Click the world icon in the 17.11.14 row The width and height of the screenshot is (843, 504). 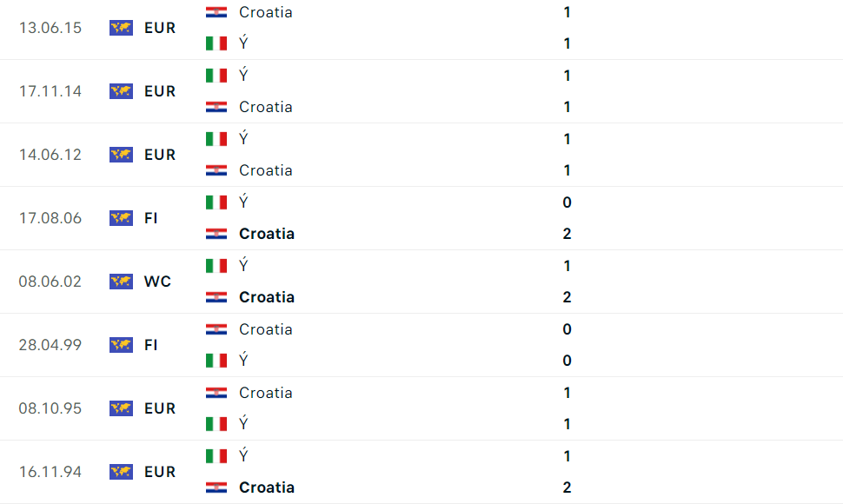click(x=121, y=91)
